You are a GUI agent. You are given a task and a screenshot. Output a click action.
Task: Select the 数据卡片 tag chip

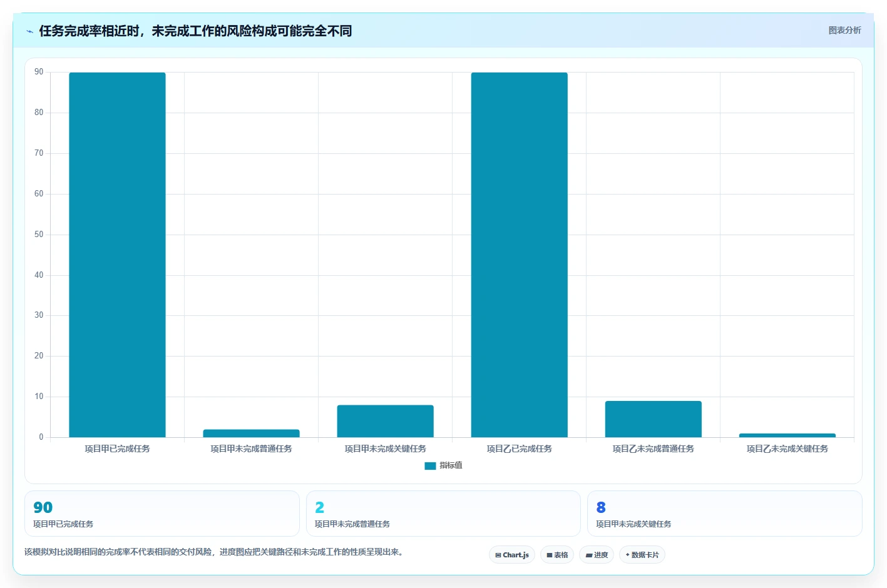tap(642, 555)
